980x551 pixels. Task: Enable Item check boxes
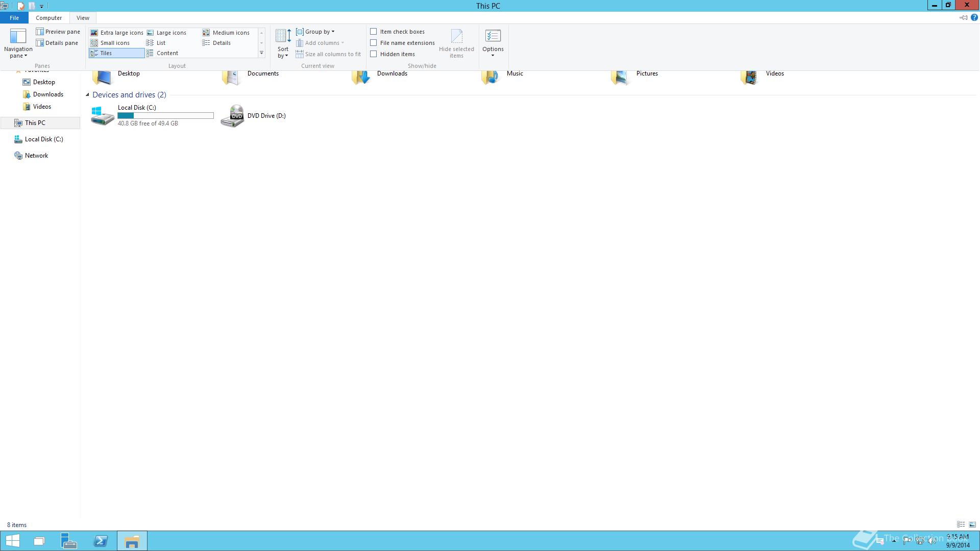[374, 32]
